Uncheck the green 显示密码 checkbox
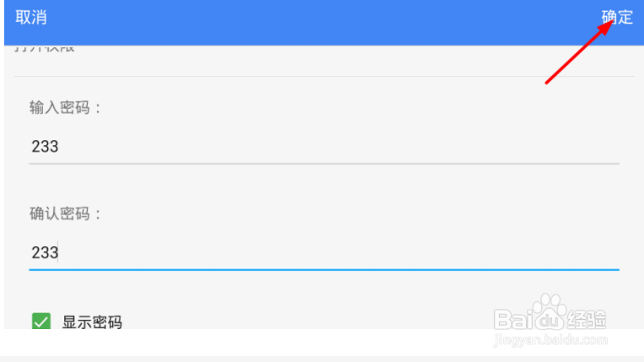The height and width of the screenshot is (362, 644). point(41,321)
